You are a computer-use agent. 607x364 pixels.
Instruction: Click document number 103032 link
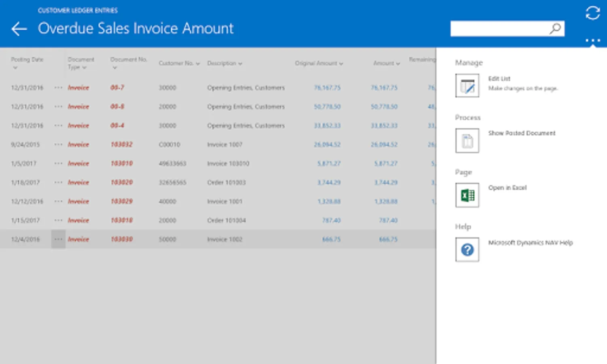(121, 144)
